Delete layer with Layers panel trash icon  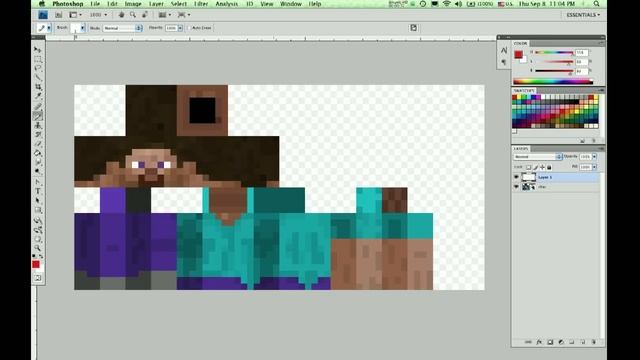pyautogui.click(x=593, y=342)
